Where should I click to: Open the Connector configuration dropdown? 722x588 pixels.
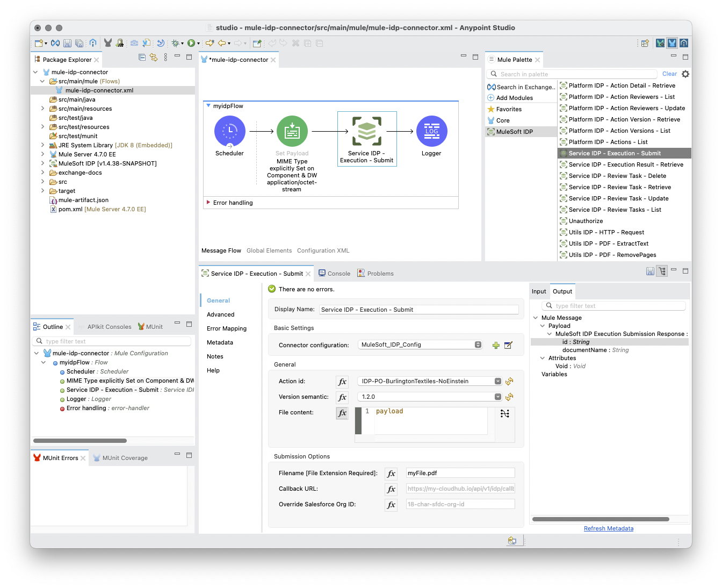click(478, 345)
